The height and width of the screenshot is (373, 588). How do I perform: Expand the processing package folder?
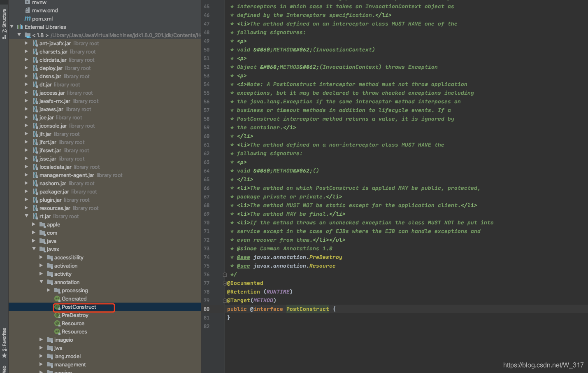click(x=49, y=290)
